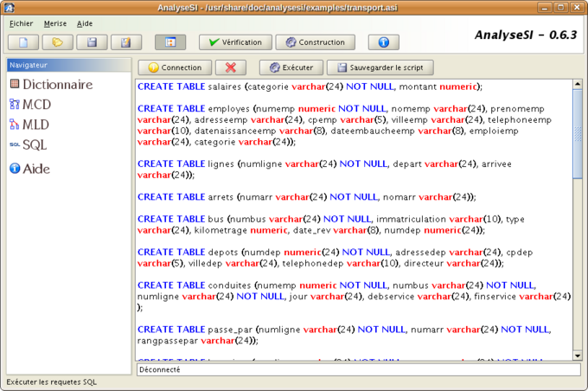Click the table name 'lignes'

coord(220,164)
